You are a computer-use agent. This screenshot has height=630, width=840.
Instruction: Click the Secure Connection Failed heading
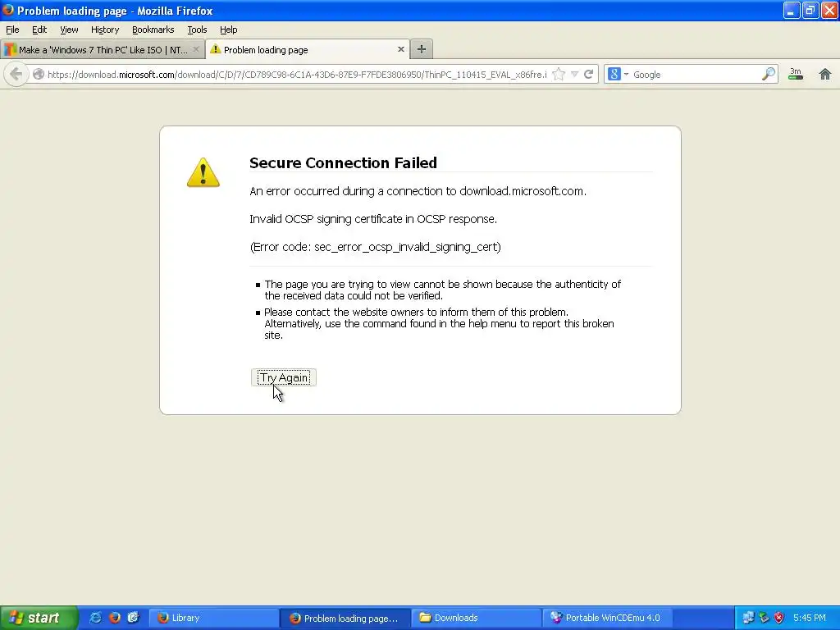(344, 163)
